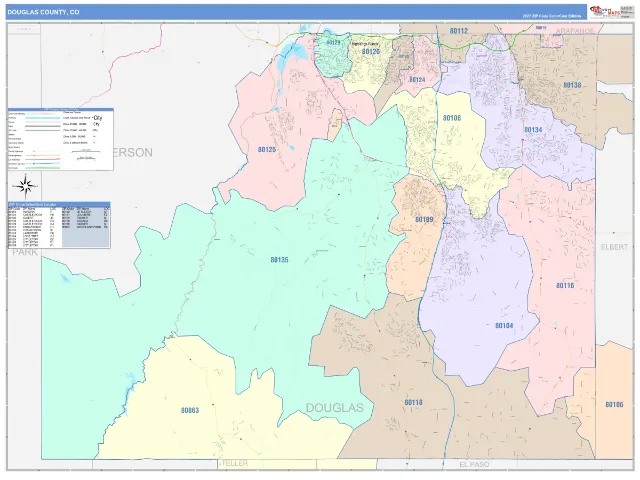Select the 80124 ZIP label
Viewport: 640px width, 480px height.
pyautogui.click(x=417, y=80)
